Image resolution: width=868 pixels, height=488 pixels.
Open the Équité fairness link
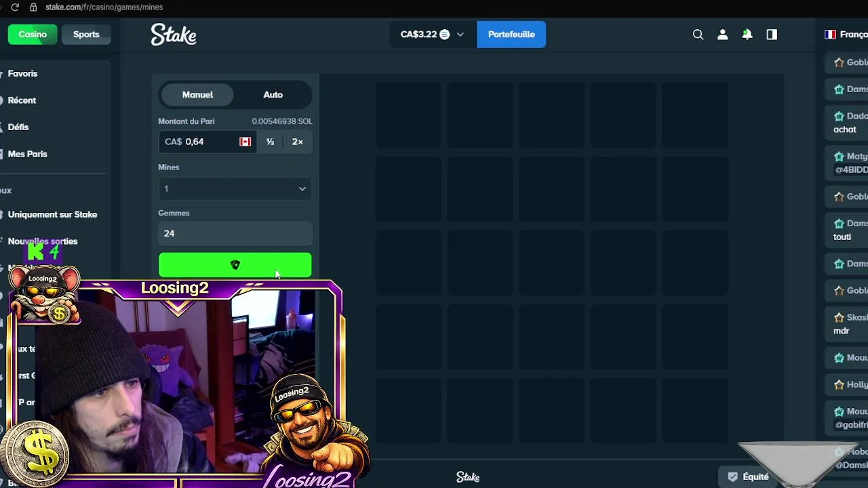pos(747,476)
